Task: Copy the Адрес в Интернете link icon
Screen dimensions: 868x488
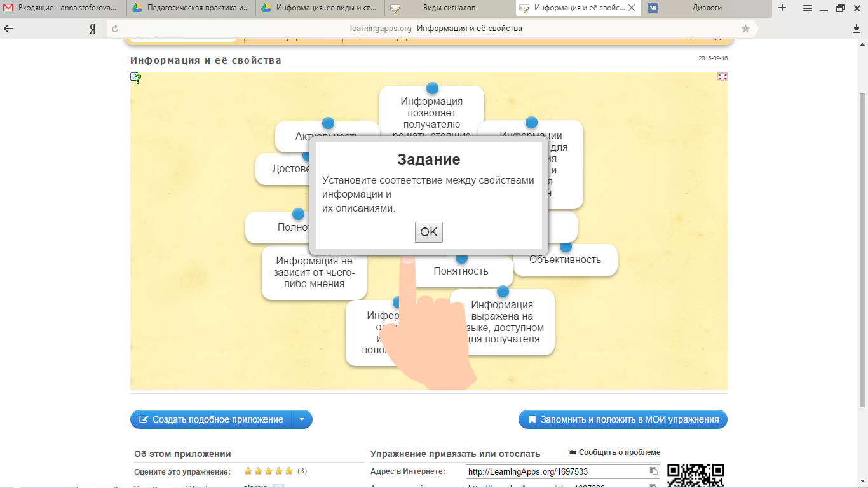Action: (653, 471)
